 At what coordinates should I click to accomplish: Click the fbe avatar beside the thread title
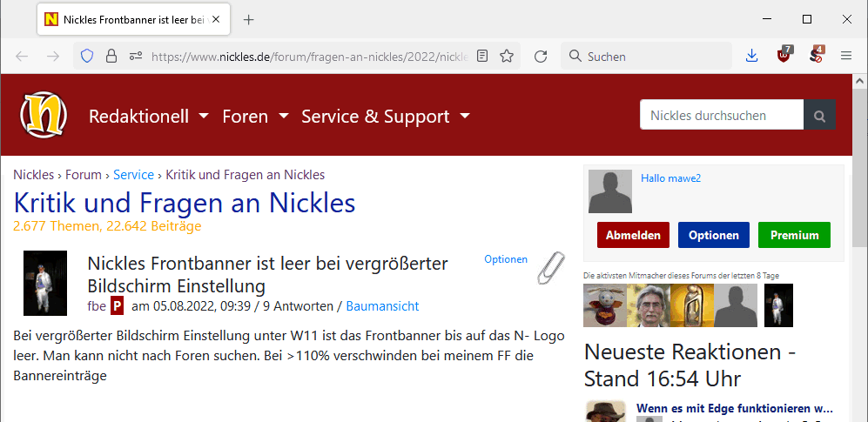(x=45, y=283)
